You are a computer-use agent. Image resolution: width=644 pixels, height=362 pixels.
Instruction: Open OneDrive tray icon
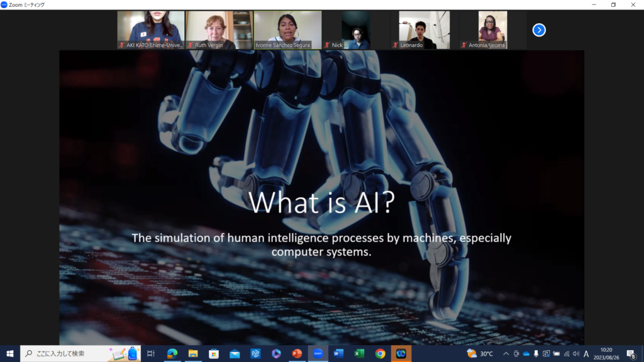(x=526, y=353)
